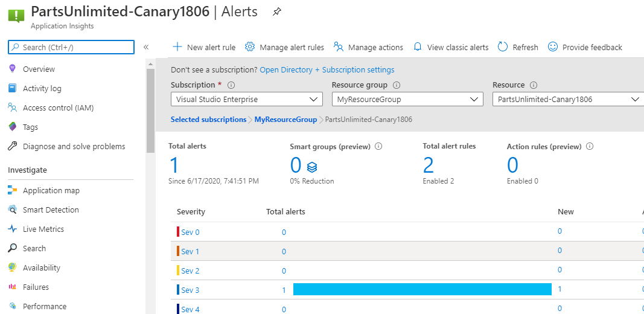Click the Application Insights resource icon
This screenshot has height=314, width=644.
[x=16, y=15]
